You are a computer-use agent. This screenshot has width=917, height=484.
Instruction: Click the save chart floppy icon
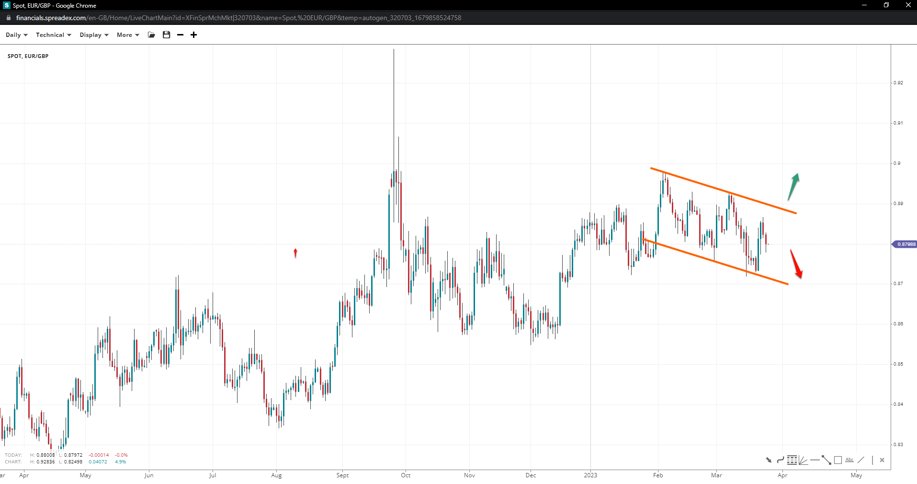[166, 35]
